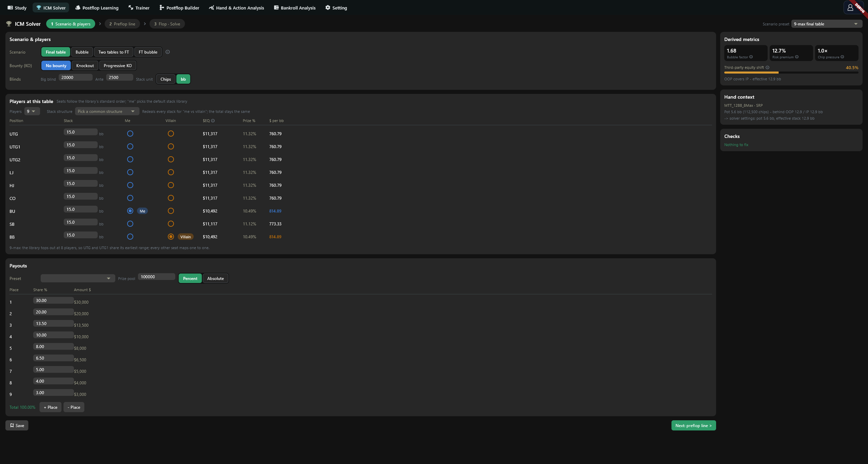This screenshot has height=464, width=868.
Task: Click the + Place button
Action: pos(51,407)
